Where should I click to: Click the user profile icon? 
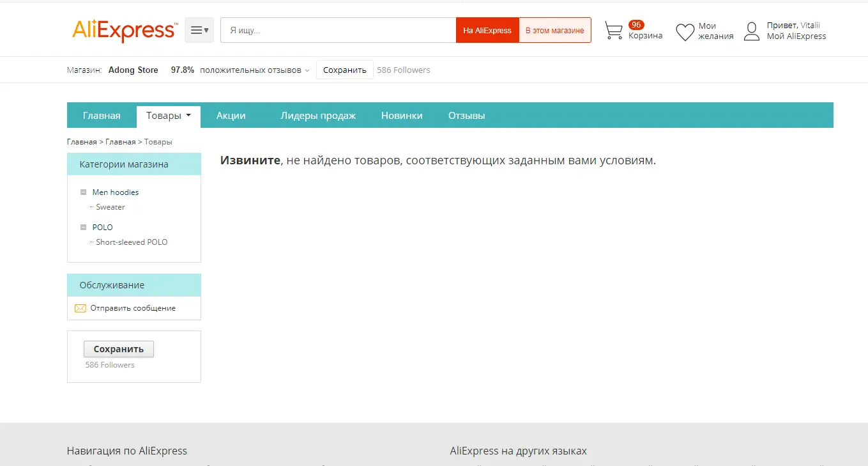click(752, 31)
